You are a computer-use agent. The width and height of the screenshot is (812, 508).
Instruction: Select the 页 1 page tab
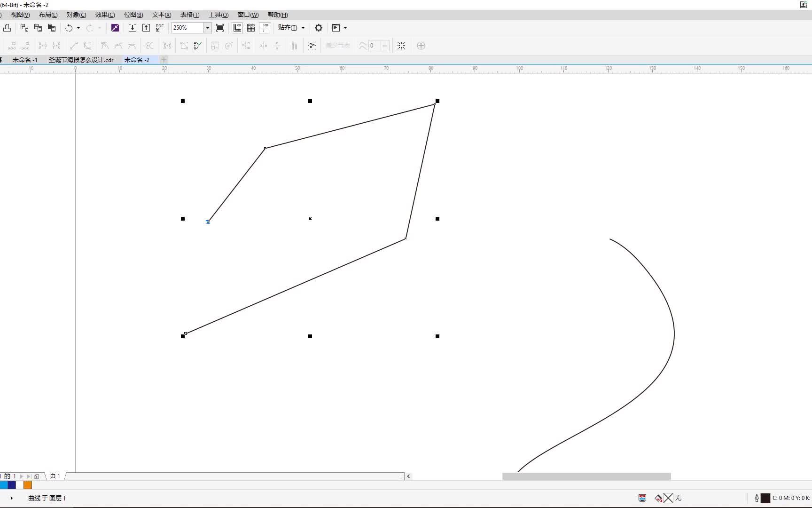tap(55, 476)
